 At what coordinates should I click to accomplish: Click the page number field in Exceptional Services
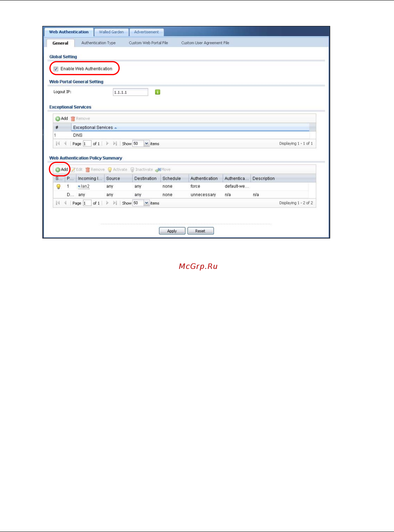[x=87, y=143]
